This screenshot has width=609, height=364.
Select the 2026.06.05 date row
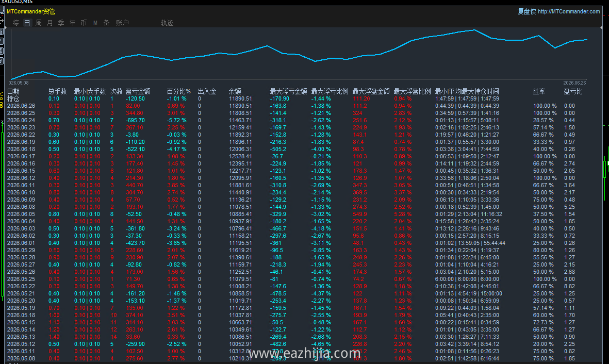21,214
